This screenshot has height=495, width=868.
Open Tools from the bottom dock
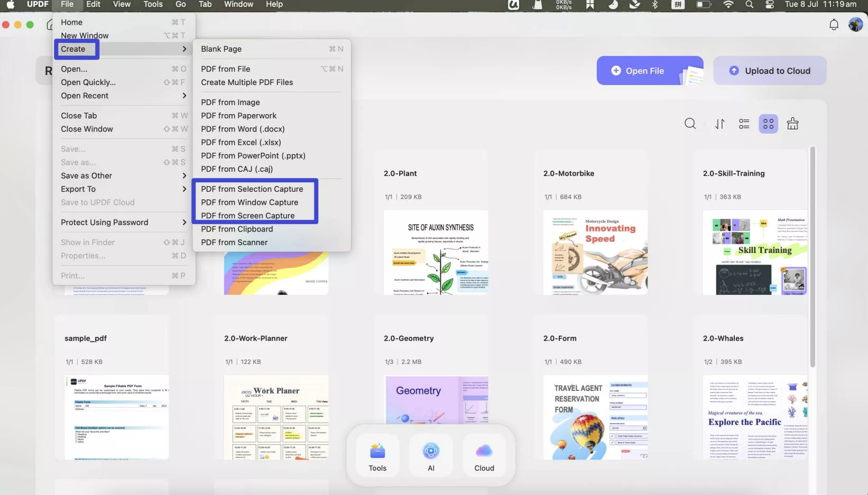tap(377, 455)
